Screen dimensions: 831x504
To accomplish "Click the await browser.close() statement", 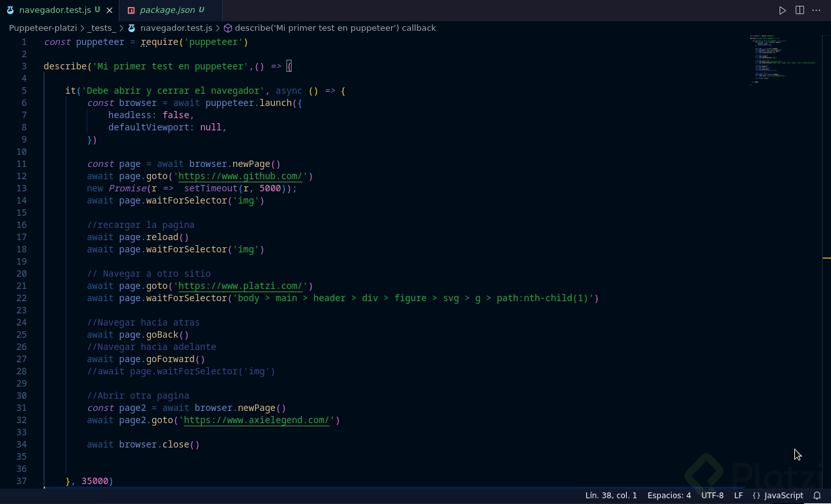I will (x=143, y=444).
